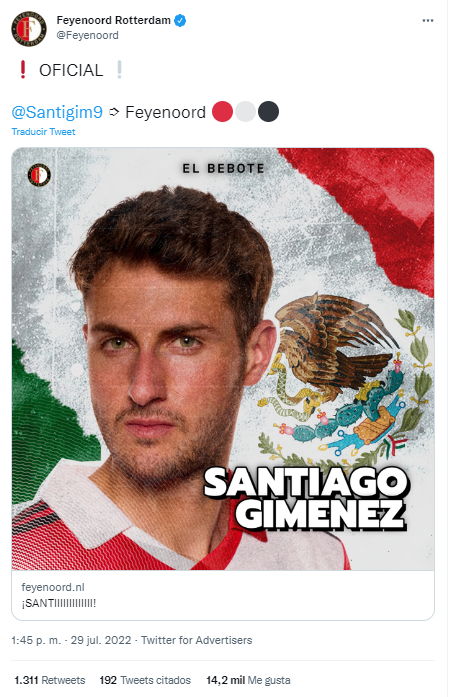Click the red exclamation mark emoji before OFICIAL

[23, 69]
